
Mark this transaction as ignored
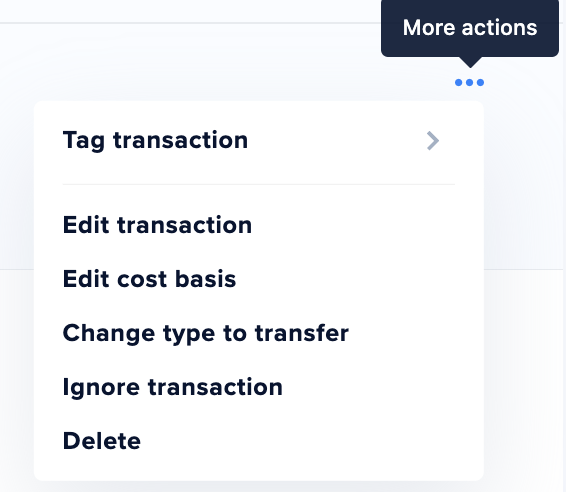[259, 387]
